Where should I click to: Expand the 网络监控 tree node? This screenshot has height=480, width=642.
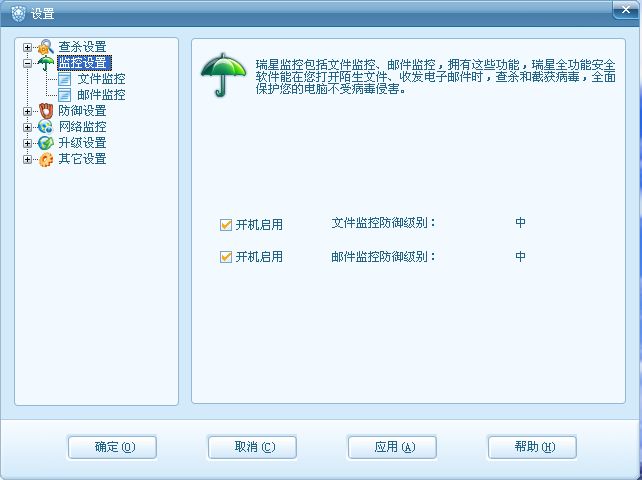pos(27,127)
